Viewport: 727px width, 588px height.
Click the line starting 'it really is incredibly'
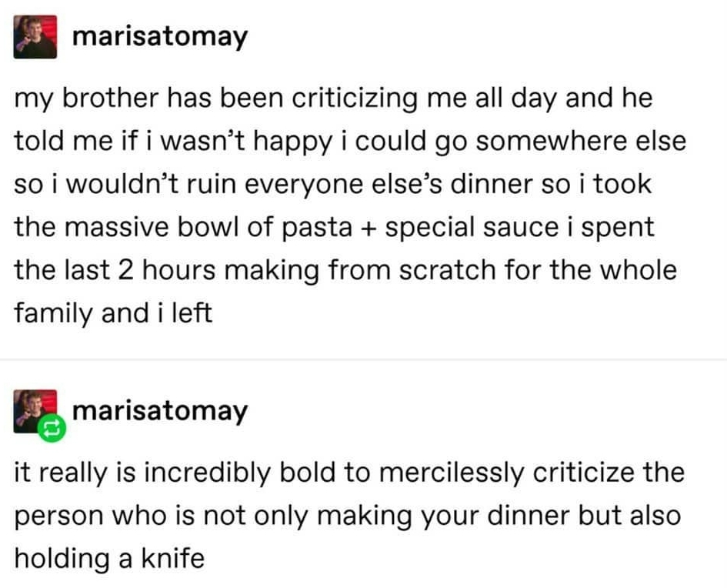(x=348, y=472)
